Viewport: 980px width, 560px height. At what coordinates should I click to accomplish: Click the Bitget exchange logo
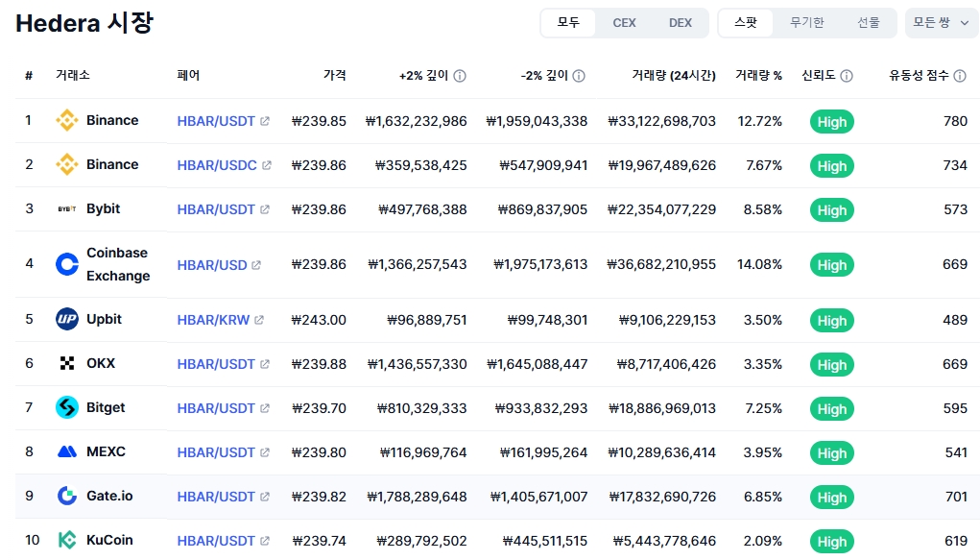point(67,407)
